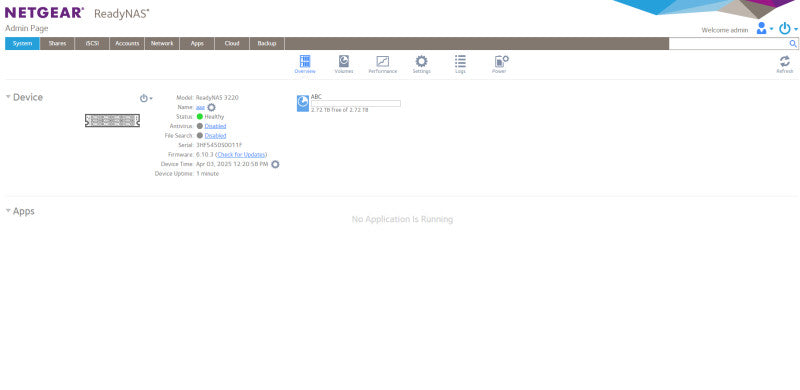This screenshot has height=390, width=800.
Task: Click the gear next to device name
Action: 211,107
